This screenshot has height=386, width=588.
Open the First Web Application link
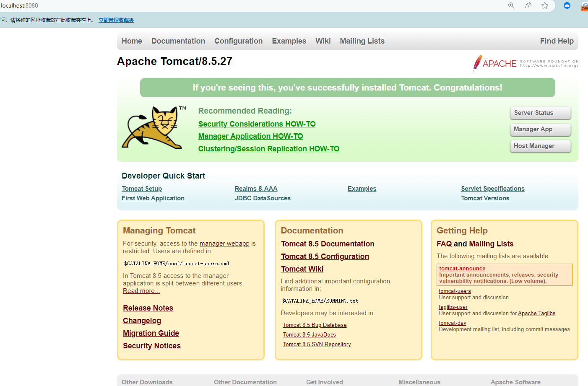point(153,198)
